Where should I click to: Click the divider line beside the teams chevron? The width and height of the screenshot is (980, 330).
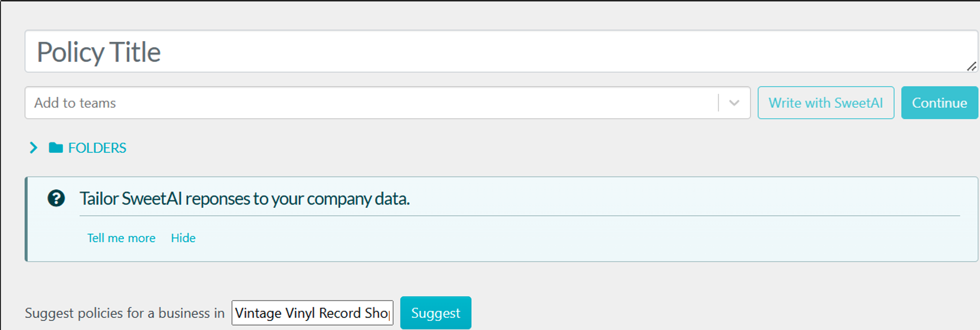pos(718,103)
